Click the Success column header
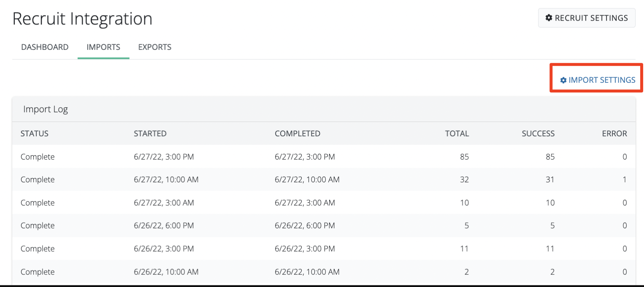Screen dimensions: 644x287 pos(538,134)
